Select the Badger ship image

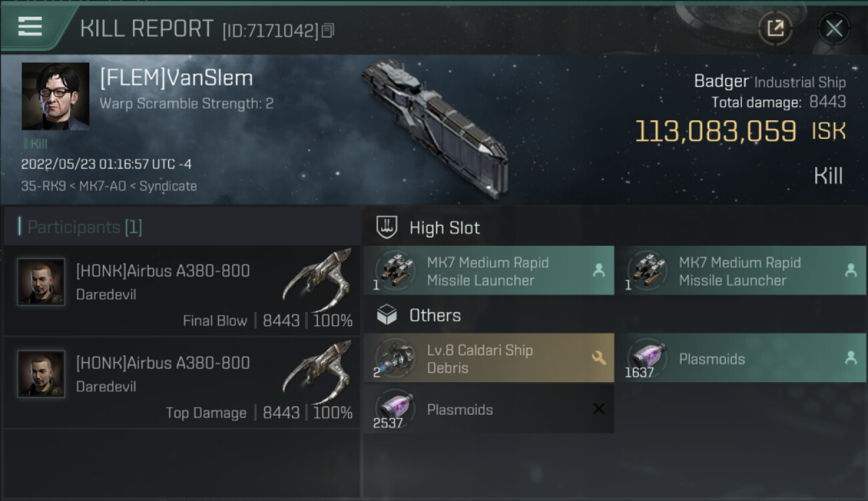click(434, 127)
